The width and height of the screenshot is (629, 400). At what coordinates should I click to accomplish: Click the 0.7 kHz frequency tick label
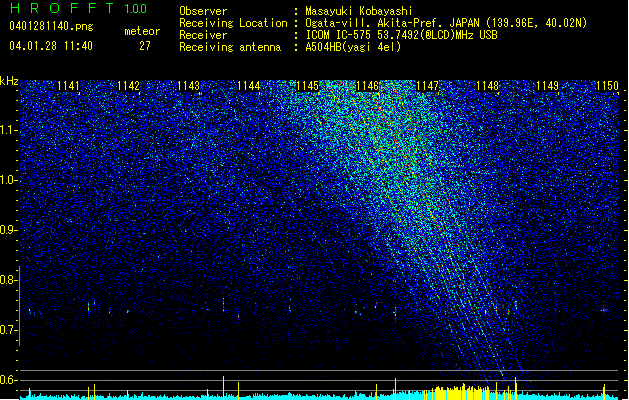(9, 330)
